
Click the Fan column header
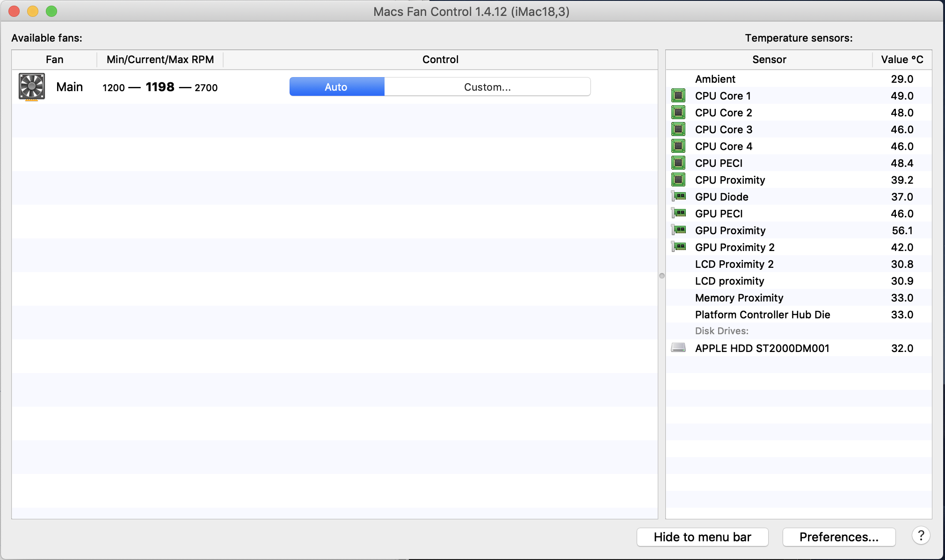pyautogui.click(x=54, y=59)
